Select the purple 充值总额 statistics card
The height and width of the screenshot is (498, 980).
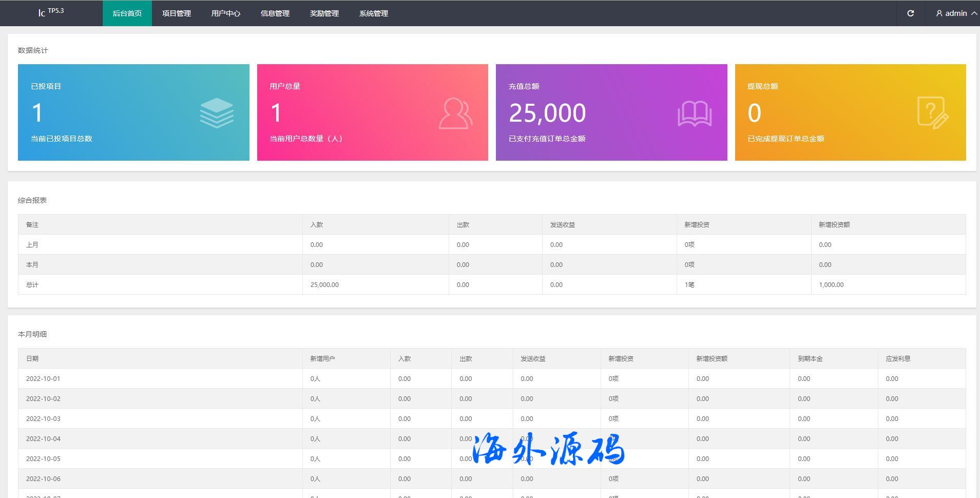click(611, 112)
